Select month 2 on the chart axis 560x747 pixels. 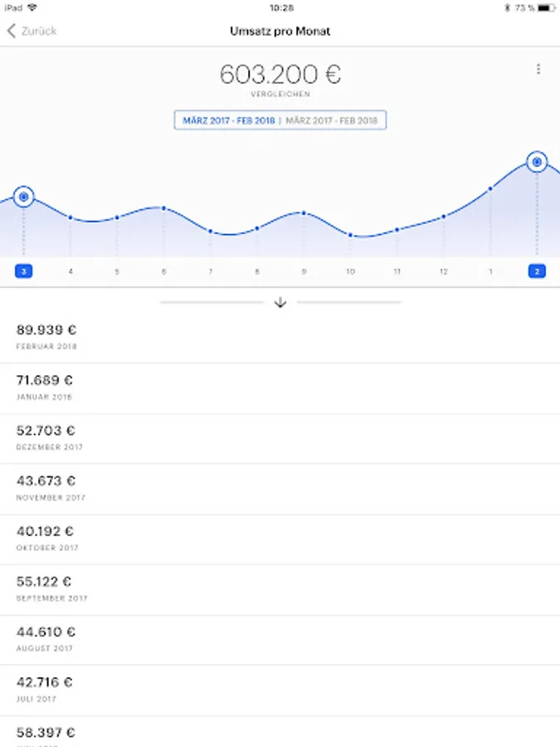tap(537, 271)
